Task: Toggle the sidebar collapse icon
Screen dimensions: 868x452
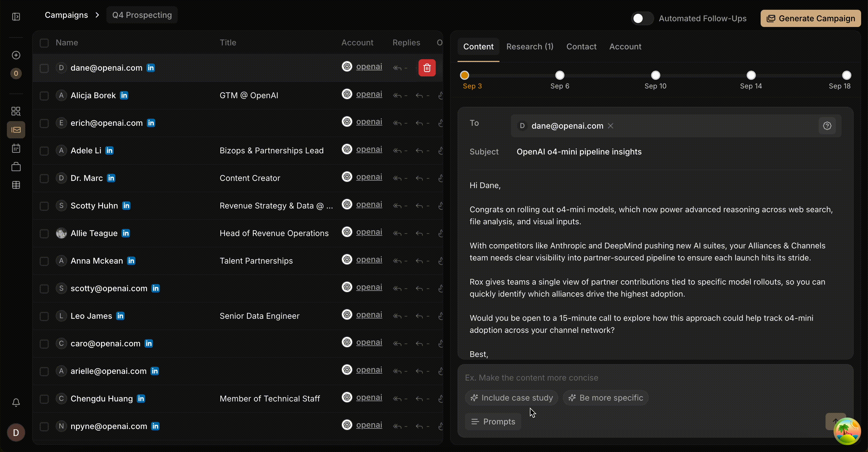Action: [16, 17]
